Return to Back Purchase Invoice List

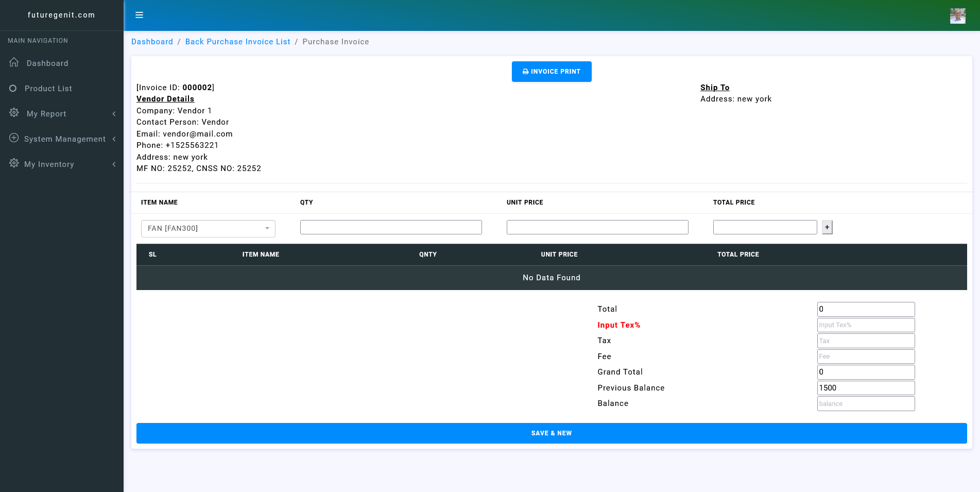pyautogui.click(x=237, y=42)
